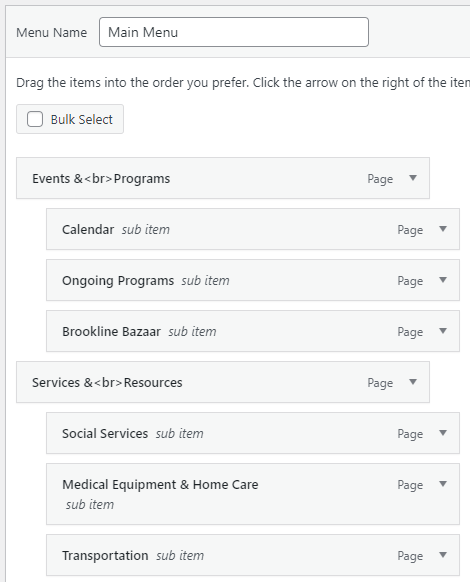The height and width of the screenshot is (582, 470).
Task: Expand Medical Equipment & Home Care arrow
Action: click(x=443, y=484)
